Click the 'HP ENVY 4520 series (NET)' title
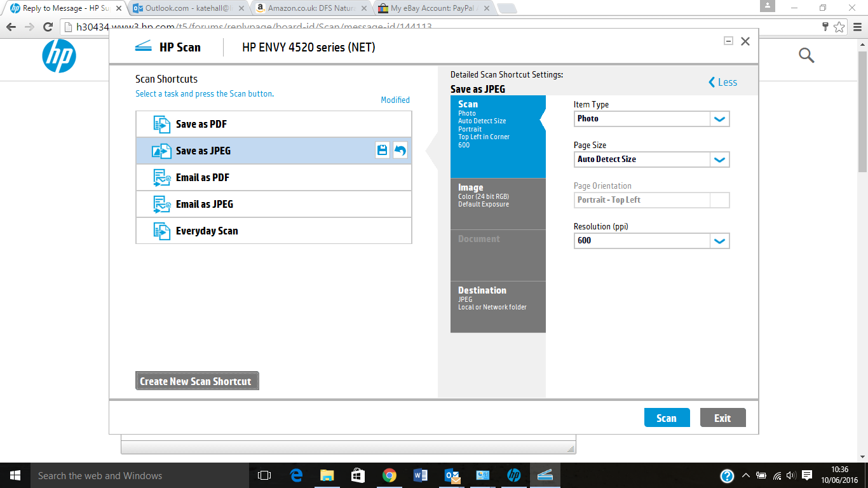The width and height of the screenshot is (868, 488). pyautogui.click(x=309, y=47)
